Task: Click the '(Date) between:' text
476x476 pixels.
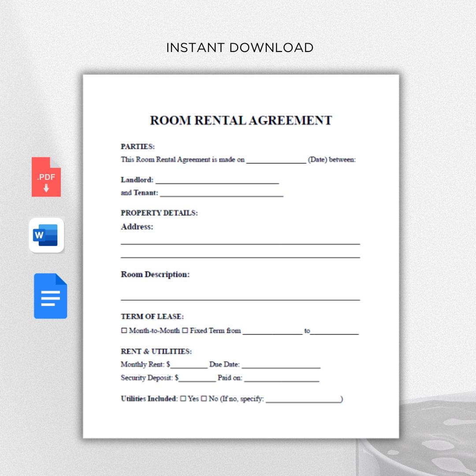Action: (332, 160)
